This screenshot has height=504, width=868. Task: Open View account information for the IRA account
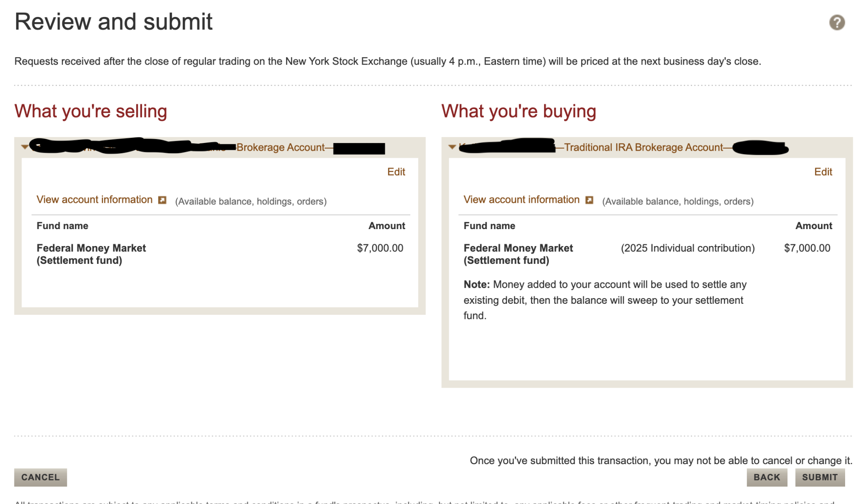pyautogui.click(x=522, y=199)
